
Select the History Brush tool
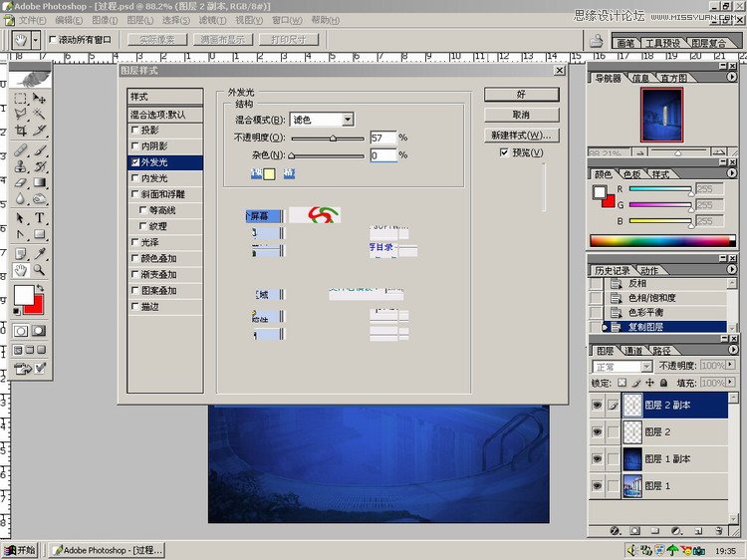coord(39,166)
